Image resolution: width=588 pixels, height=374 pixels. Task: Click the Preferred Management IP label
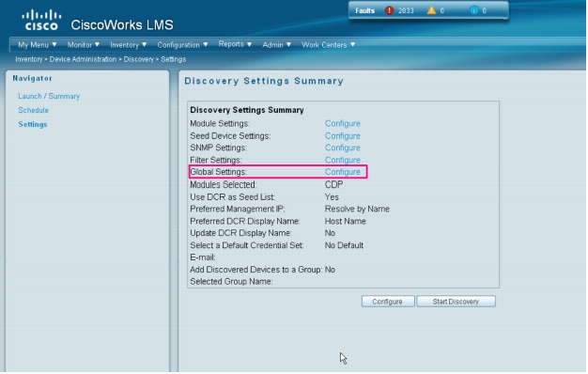click(238, 209)
